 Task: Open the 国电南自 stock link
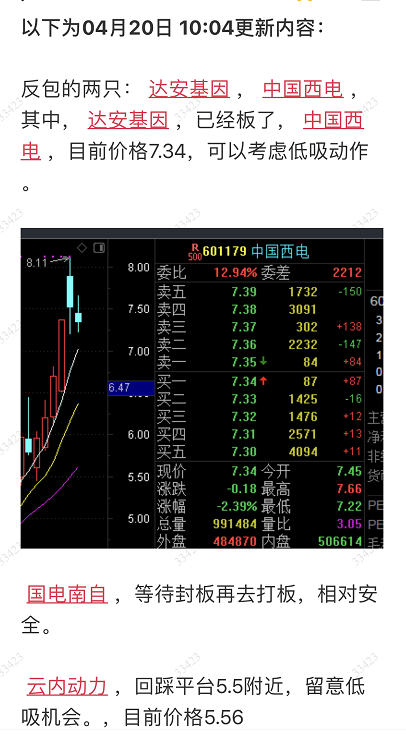[67, 594]
